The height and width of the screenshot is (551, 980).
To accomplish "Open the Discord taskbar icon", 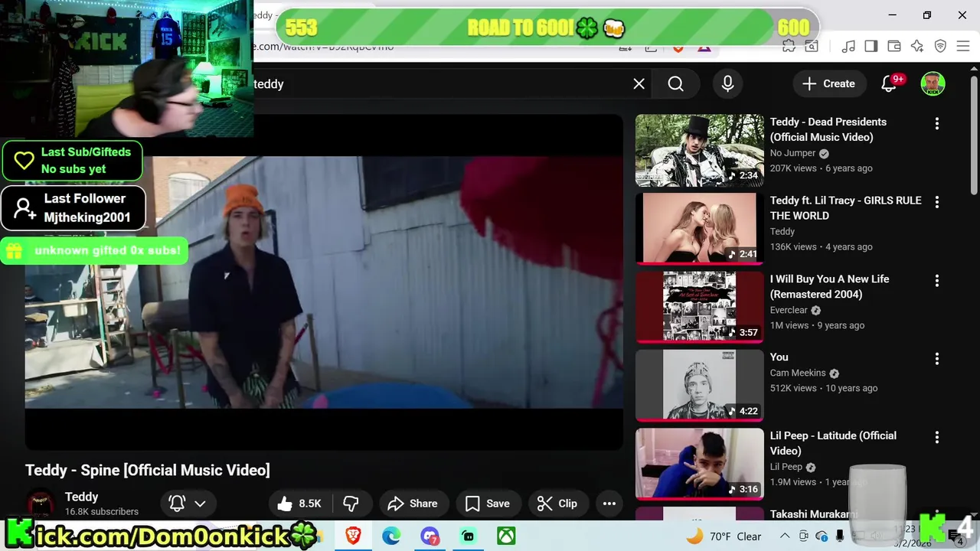I will (x=430, y=536).
